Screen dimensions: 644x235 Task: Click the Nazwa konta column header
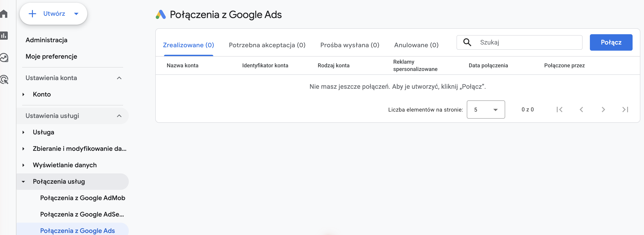[182, 65]
